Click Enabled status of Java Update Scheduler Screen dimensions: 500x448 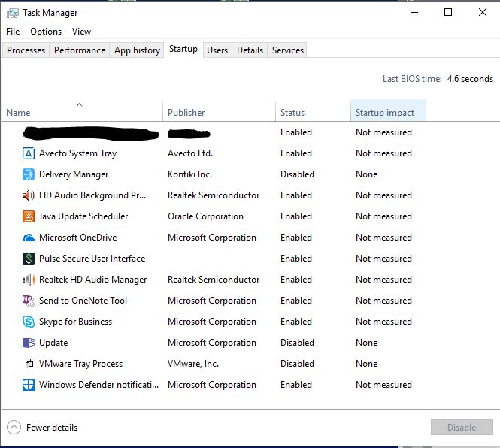(296, 216)
